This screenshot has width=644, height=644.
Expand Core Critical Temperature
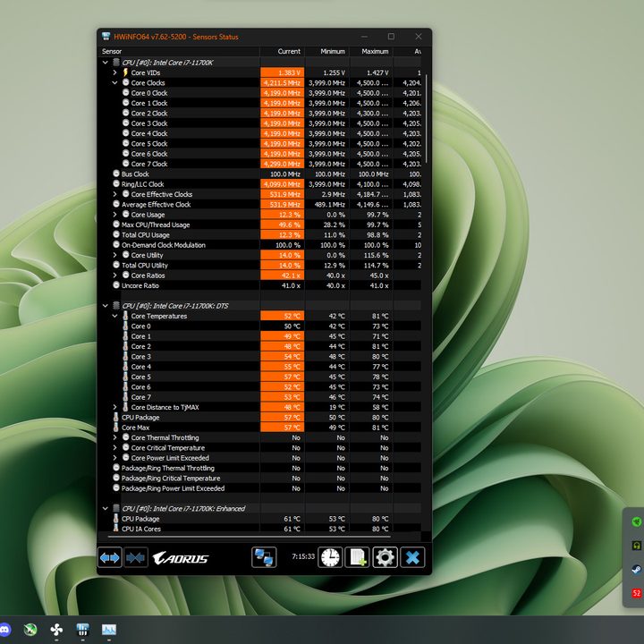pyautogui.click(x=115, y=448)
